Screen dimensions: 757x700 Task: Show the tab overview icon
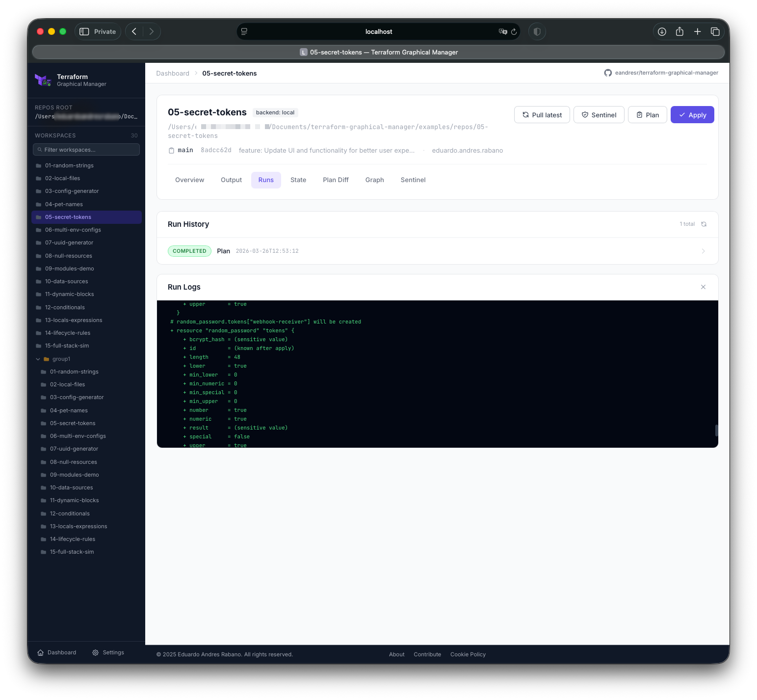pyautogui.click(x=715, y=31)
